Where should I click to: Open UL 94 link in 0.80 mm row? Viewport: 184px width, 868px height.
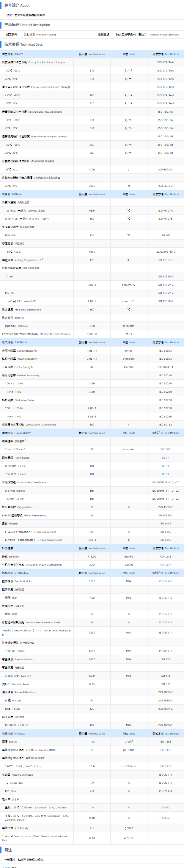pyautogui.click(x=165, y=466)
